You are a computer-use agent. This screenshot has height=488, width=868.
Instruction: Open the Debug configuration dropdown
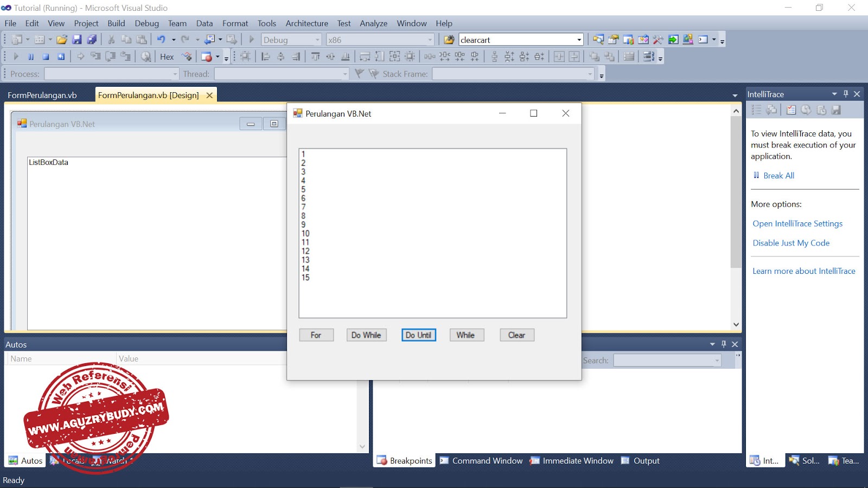318,40
